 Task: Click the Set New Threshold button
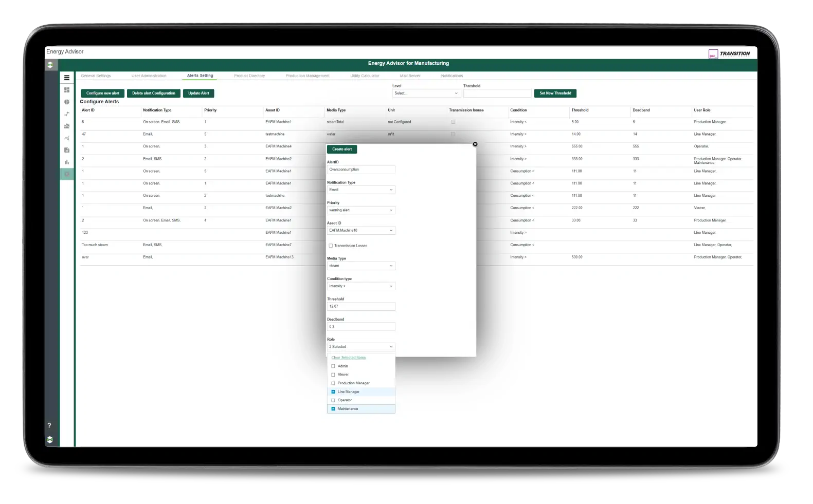point(555,94)
